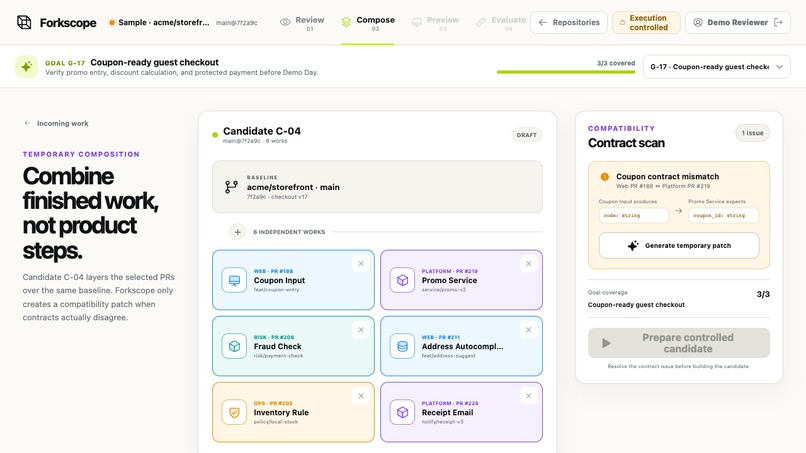Switch to the Compose tab

tap(368, 23)
